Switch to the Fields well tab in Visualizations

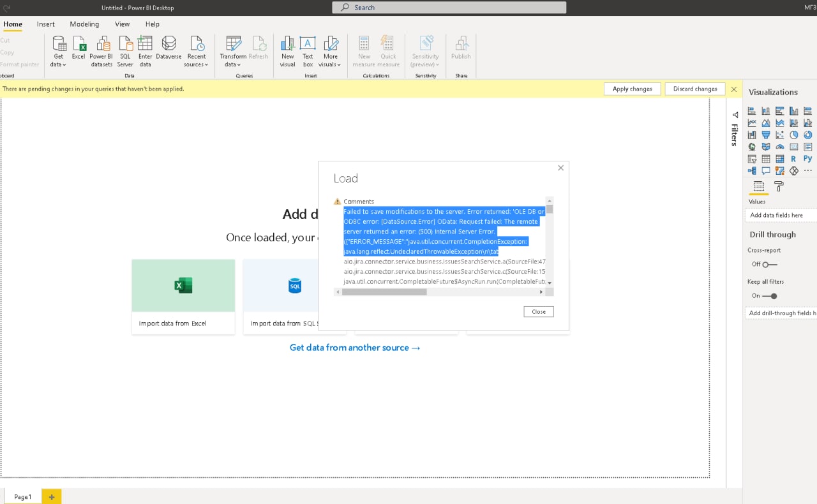(x=758, y=186)
